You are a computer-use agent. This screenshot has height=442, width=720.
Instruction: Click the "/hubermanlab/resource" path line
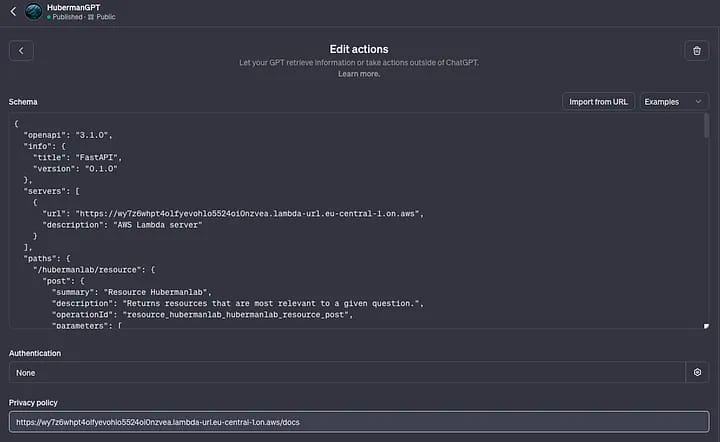click(94, 269)
